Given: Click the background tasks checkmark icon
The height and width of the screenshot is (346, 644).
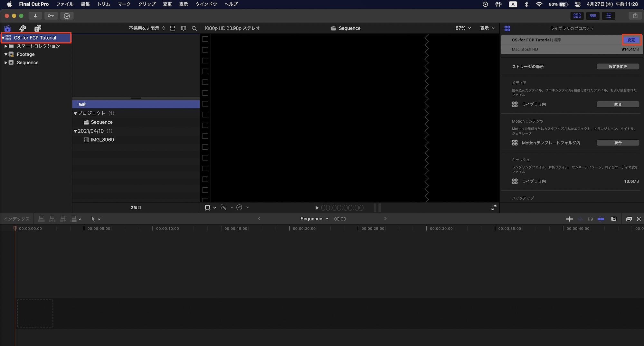Looking at the screenshot, I should pos(67,16).
